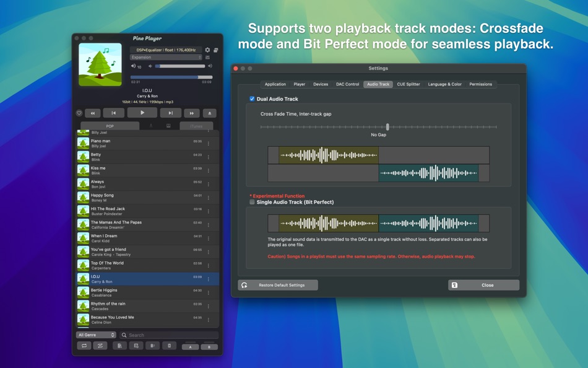The height and width of the screenshot is (368, 588).
Task: Open Pine Player settings gear
Action: pos(207,50)
